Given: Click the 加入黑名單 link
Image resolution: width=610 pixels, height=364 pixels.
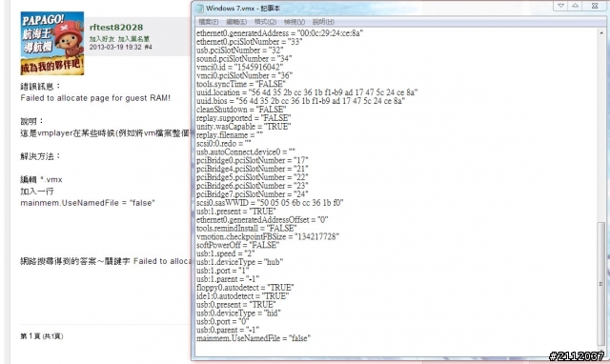Looking at the screenshot, I should click(x=133, y=39).
